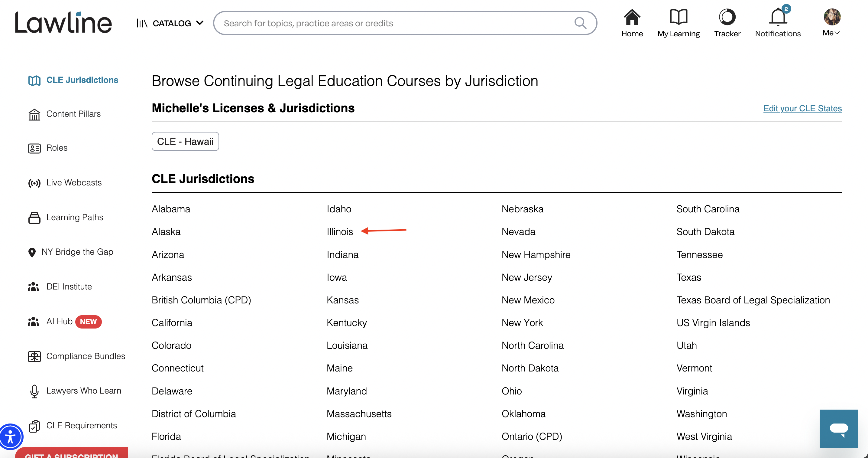The image size is (868, 458).
Task: Open Notifications bell icon
Action: click(778, 17)
